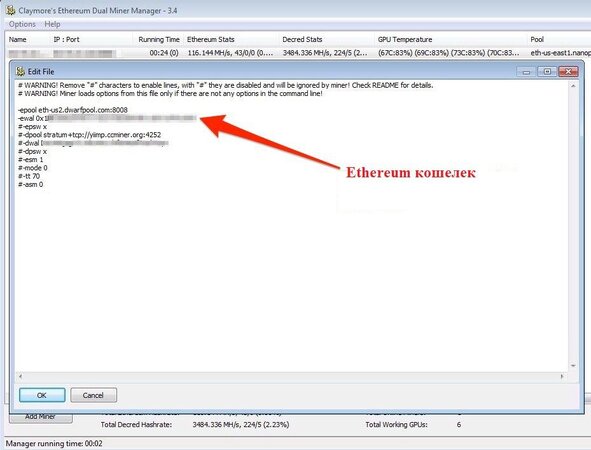
Task: Open the Help menu
Action: 52,24
